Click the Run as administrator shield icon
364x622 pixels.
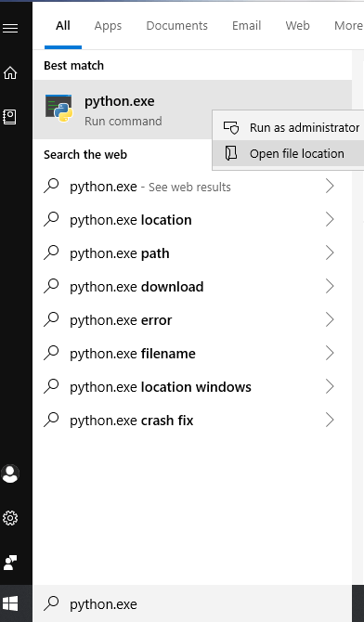[x=231, y=128]
